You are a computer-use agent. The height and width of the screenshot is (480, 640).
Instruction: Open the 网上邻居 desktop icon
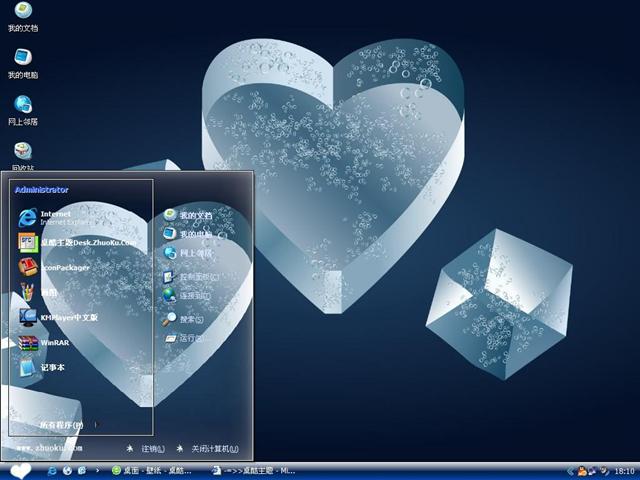23,110
